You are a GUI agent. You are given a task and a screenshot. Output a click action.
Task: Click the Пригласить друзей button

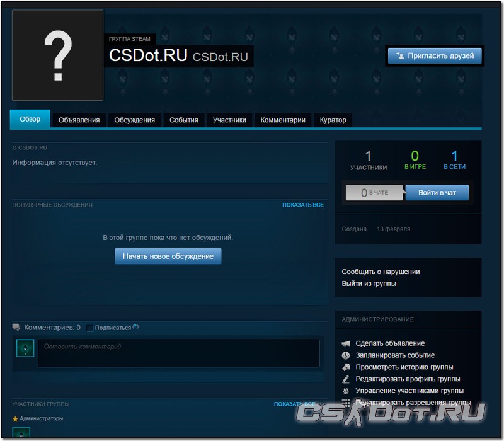click(x=435, y=55)
